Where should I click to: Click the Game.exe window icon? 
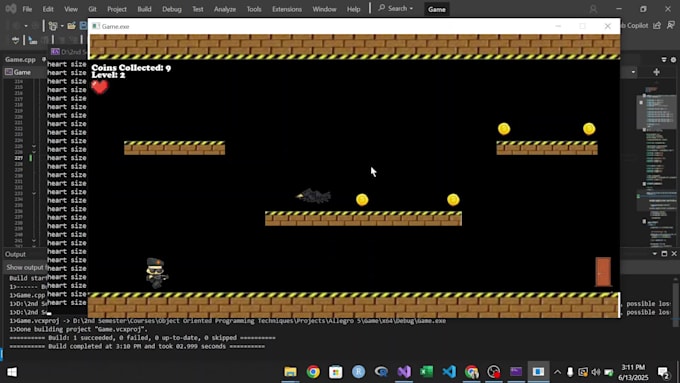coord(96,26)
